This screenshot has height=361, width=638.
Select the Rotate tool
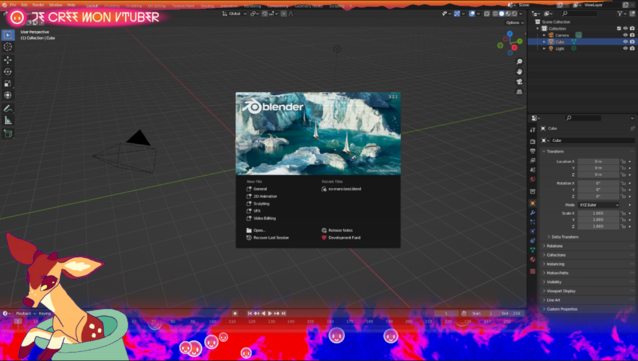pos(8,72)
